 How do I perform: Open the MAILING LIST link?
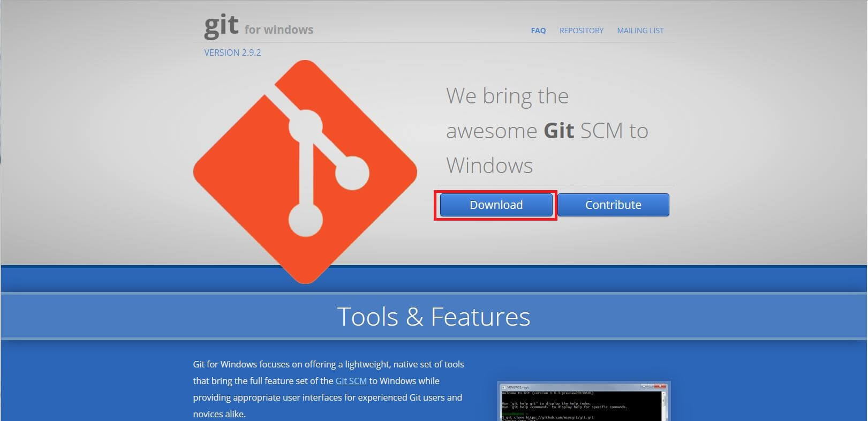(x=640, y=31)
